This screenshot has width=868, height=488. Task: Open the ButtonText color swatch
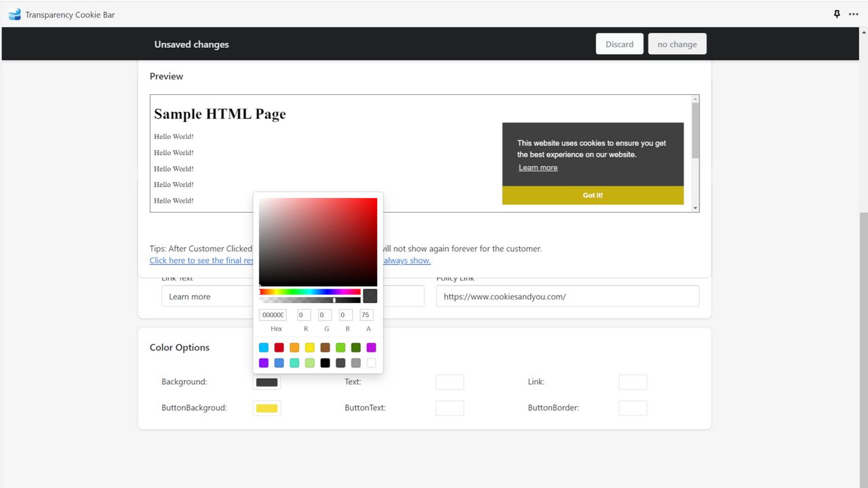(450, 408)
